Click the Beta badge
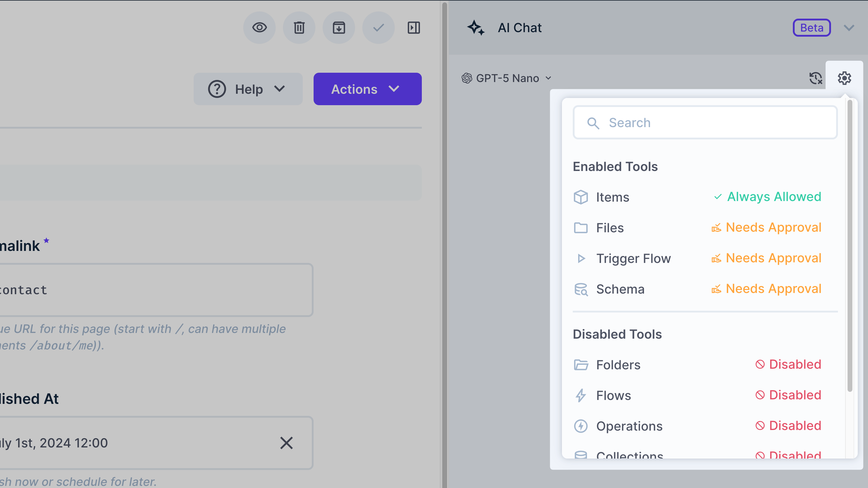The height and width of the screenshot is (488, 868). tap(811, 28)
